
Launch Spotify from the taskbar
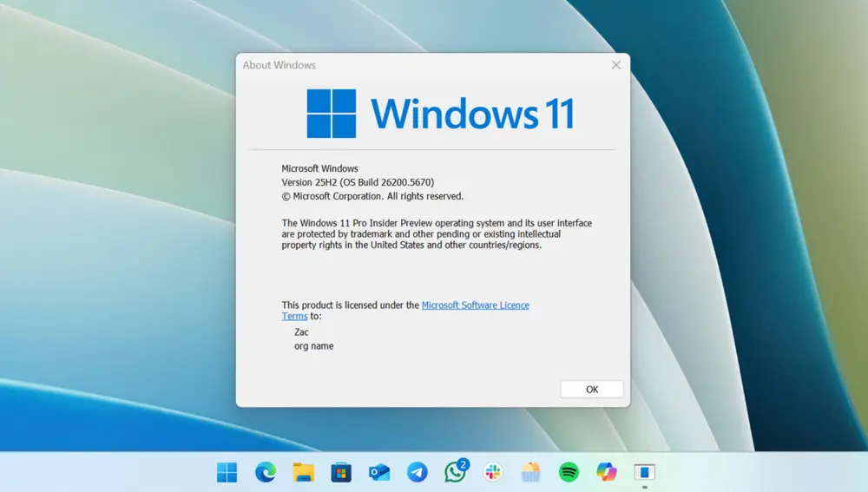pos(569,472)
